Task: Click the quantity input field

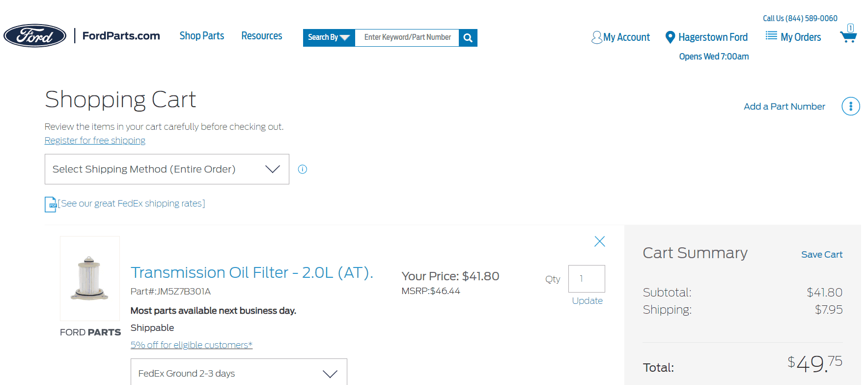Action: (x=586, y=279)
